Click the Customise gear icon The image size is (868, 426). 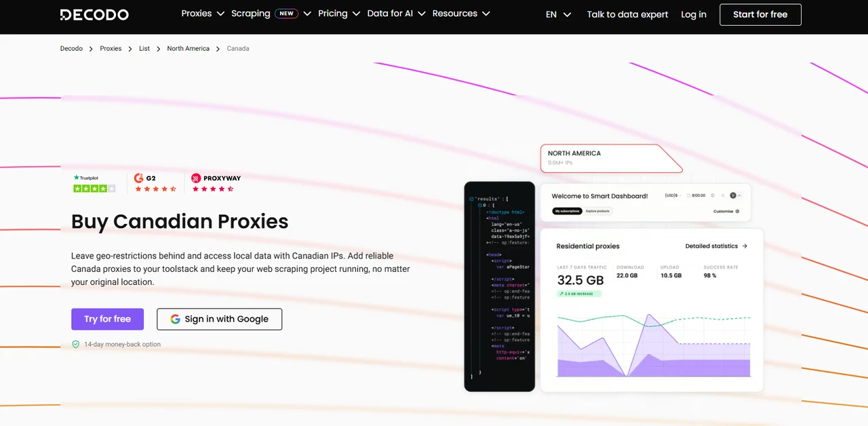(x=737, y=212)
